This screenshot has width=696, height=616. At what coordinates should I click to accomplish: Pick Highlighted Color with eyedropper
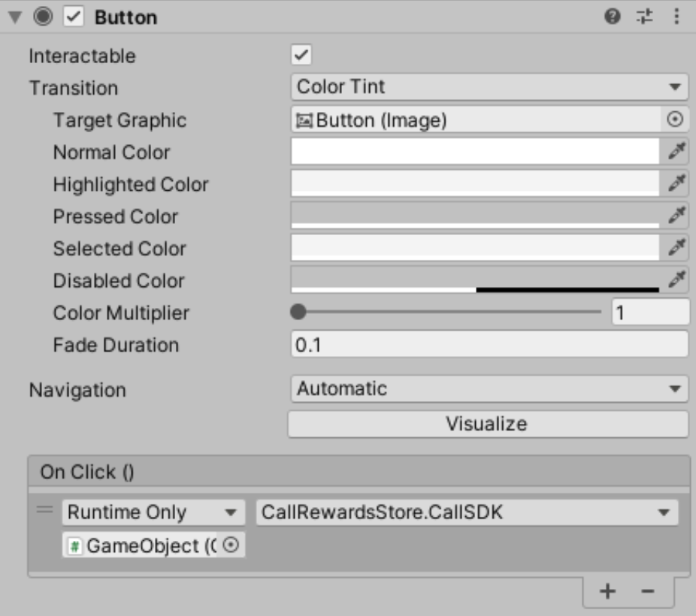(x=676, y=183)
